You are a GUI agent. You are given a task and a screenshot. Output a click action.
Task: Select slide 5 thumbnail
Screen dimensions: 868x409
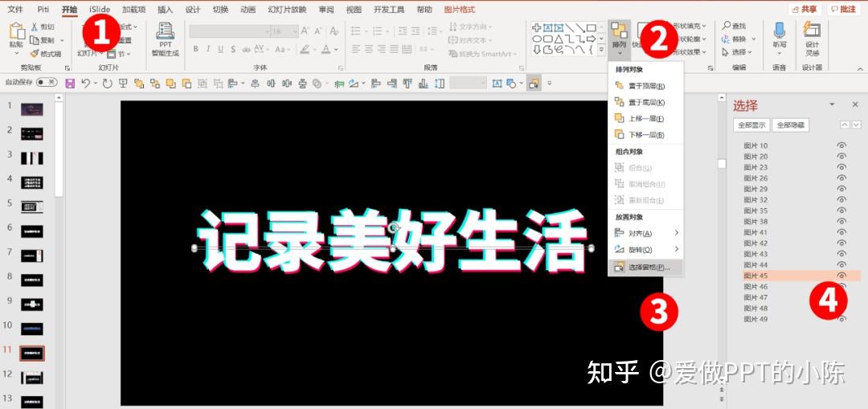(x=31, y=207)
